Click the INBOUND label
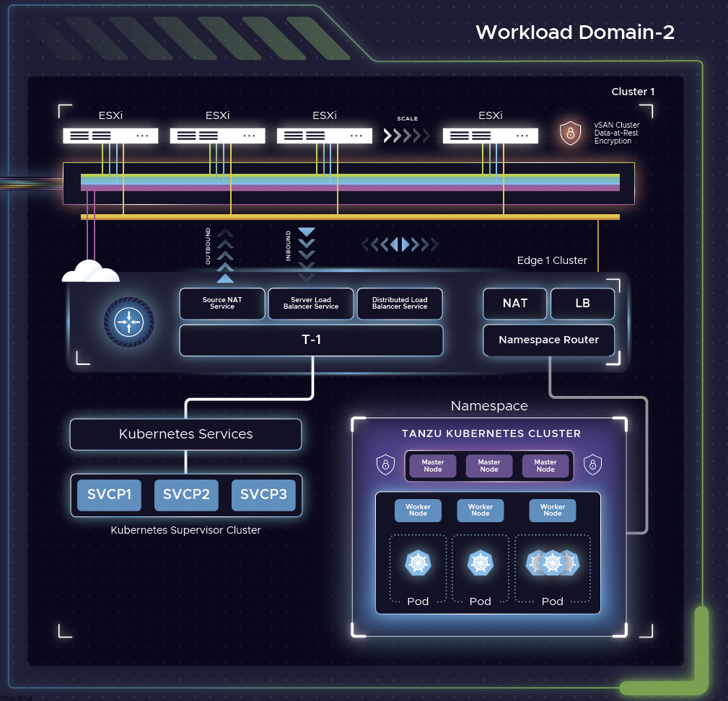The image size is (728, 701). tap(288, 246)
